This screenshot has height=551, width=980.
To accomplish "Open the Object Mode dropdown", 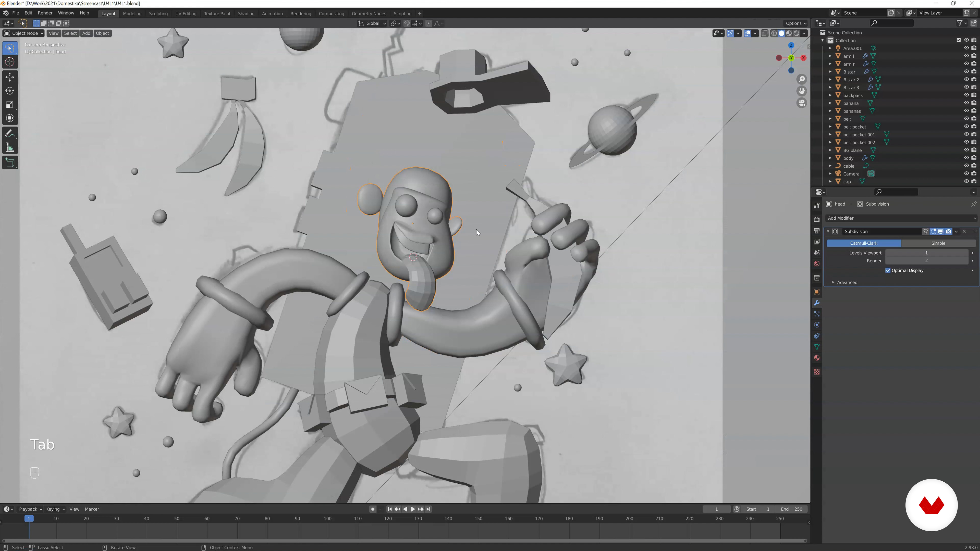I will coord(23,33).
